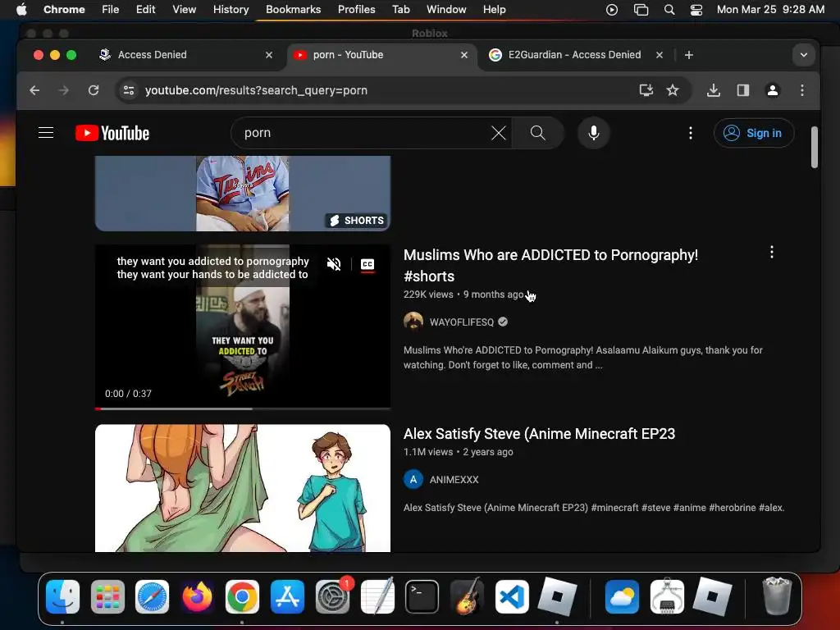Open the Profiles menu

click(356, 10)
